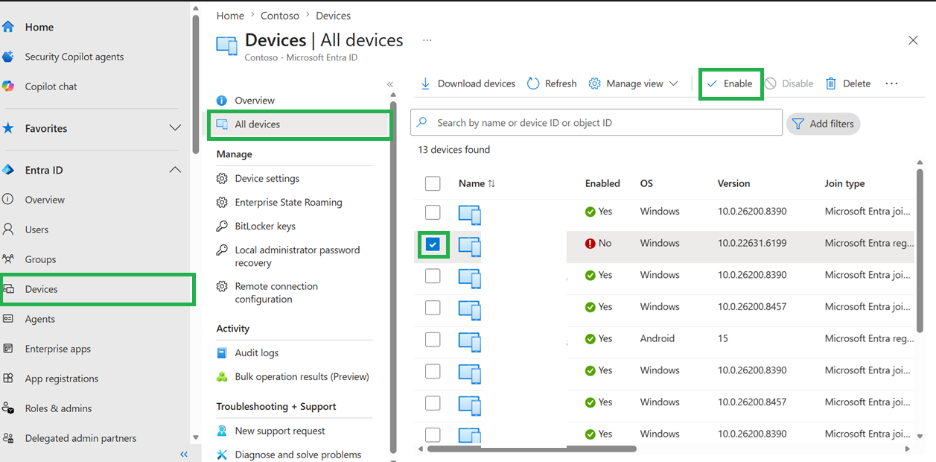The height and width of the screenshot is (462, 936).
Task: Click the Device settings gear icon
Action: pyautogui.click(x=222, y=178)
